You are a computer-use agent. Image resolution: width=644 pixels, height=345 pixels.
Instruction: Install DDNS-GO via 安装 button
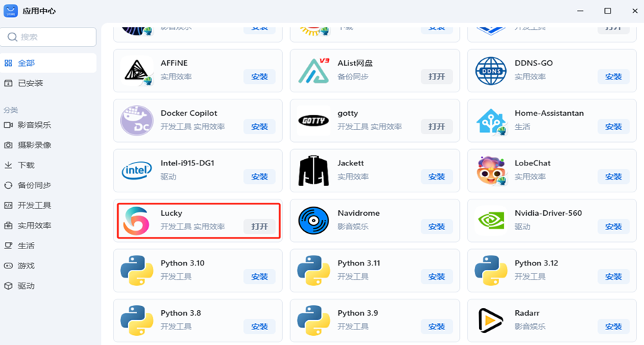click(613, 77)
